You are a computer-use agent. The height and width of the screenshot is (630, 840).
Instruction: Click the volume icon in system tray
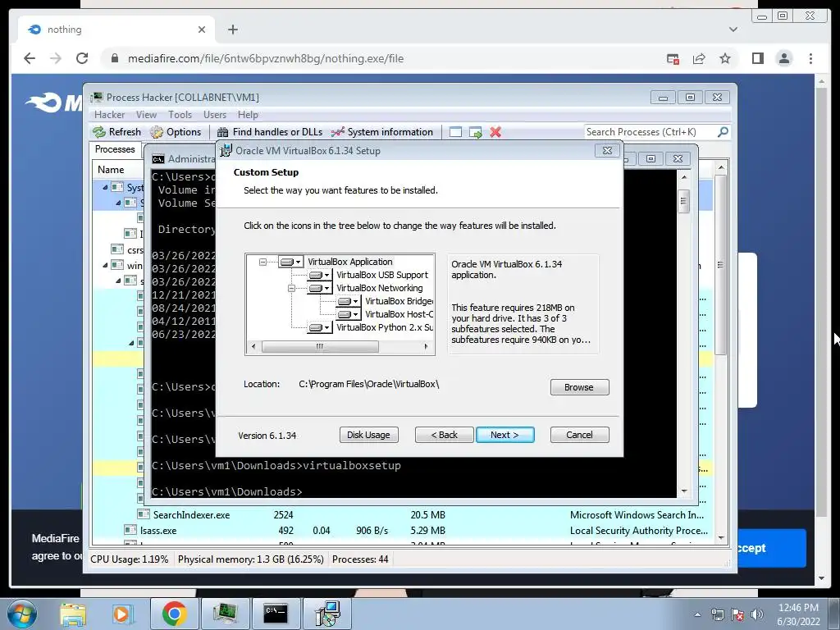(757, 614)
